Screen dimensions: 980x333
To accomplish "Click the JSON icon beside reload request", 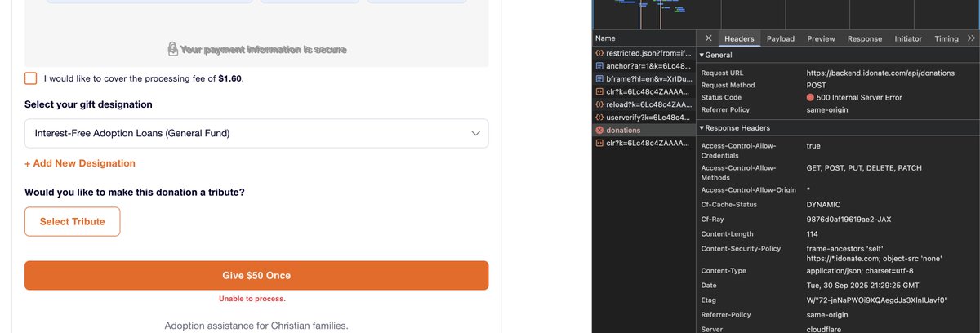I will click(599, 104).
